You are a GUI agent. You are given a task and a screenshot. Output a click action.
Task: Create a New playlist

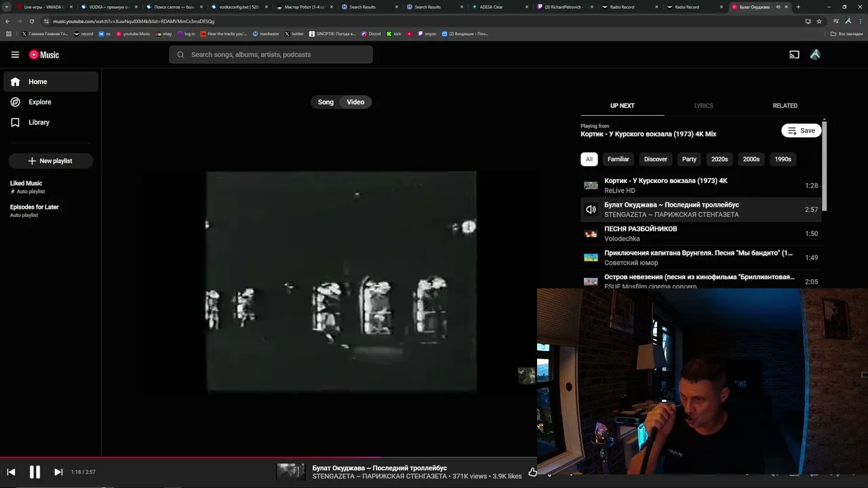pos(51,161)
